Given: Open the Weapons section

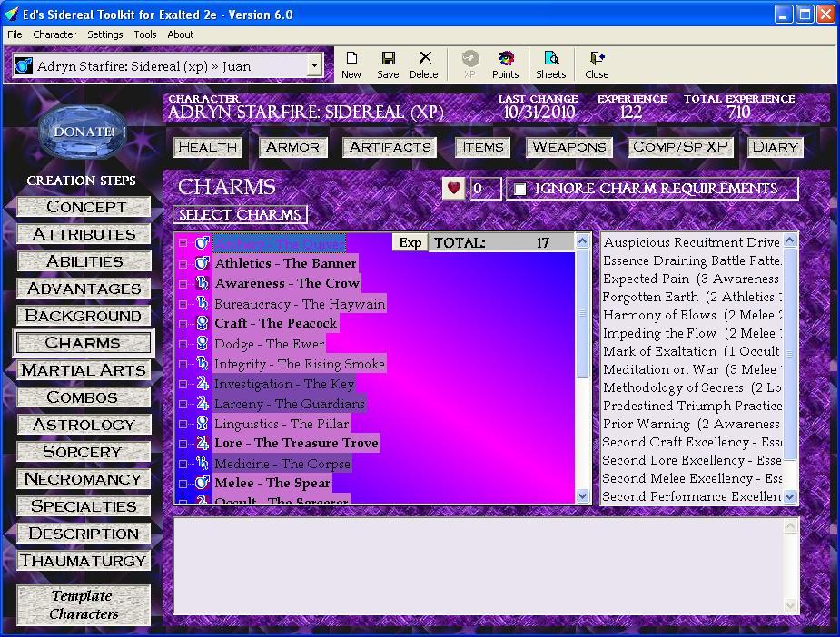Looking at the screenshot, I should pos(568,147).
